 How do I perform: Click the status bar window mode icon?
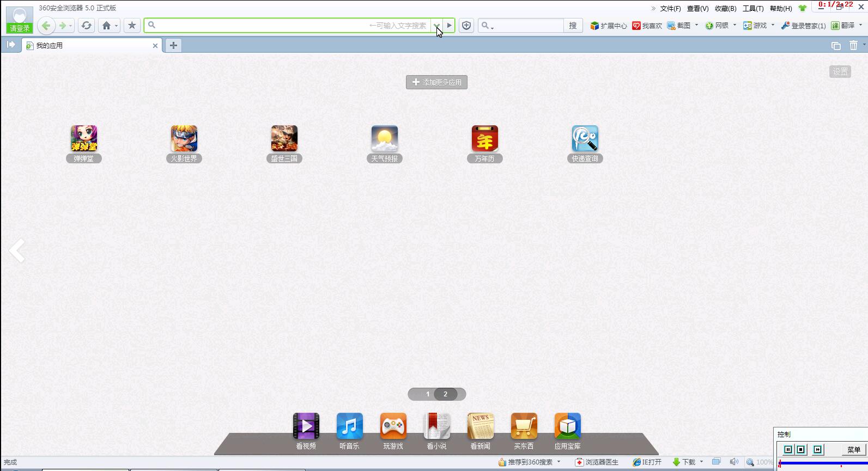716,462
